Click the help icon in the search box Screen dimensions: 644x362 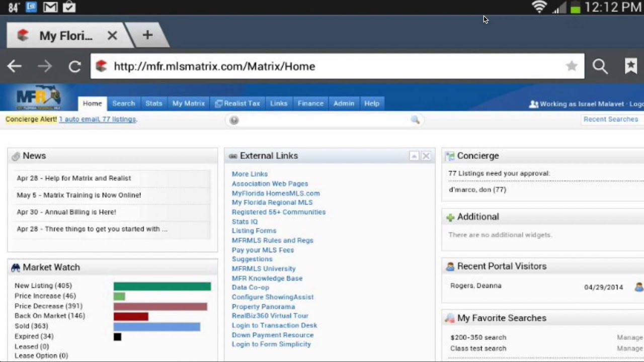tap(234, 120)
